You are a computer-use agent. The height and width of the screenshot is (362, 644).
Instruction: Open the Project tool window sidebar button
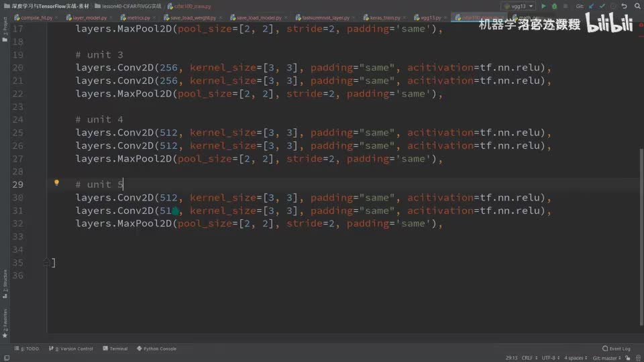pyautogui.click(x=5, y=29)
